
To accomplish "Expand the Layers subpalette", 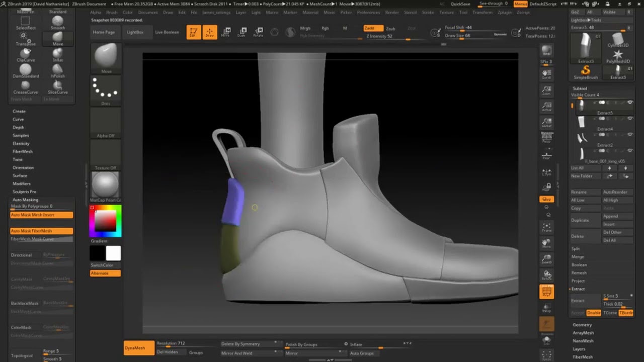I will click(x=579, y=349).
